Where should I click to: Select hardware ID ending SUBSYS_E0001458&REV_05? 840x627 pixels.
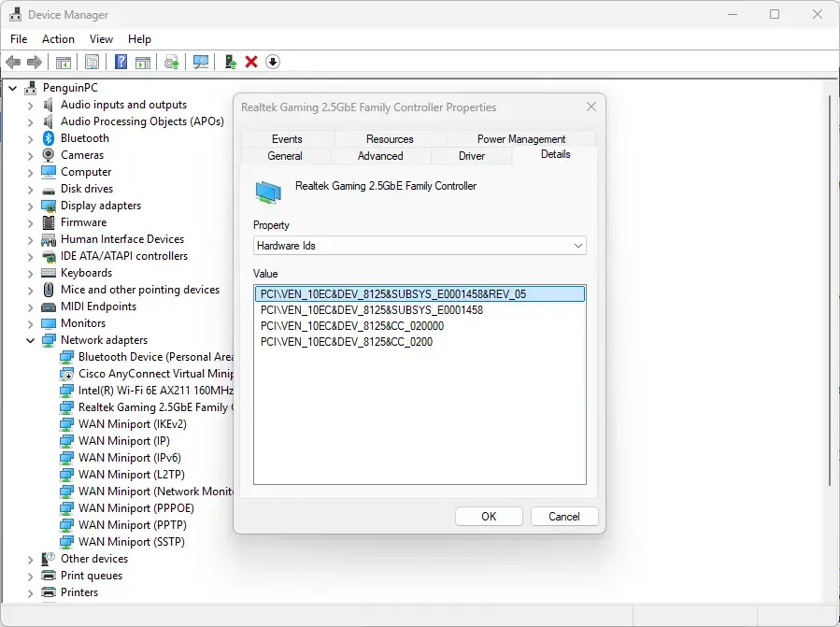(420, 294)
